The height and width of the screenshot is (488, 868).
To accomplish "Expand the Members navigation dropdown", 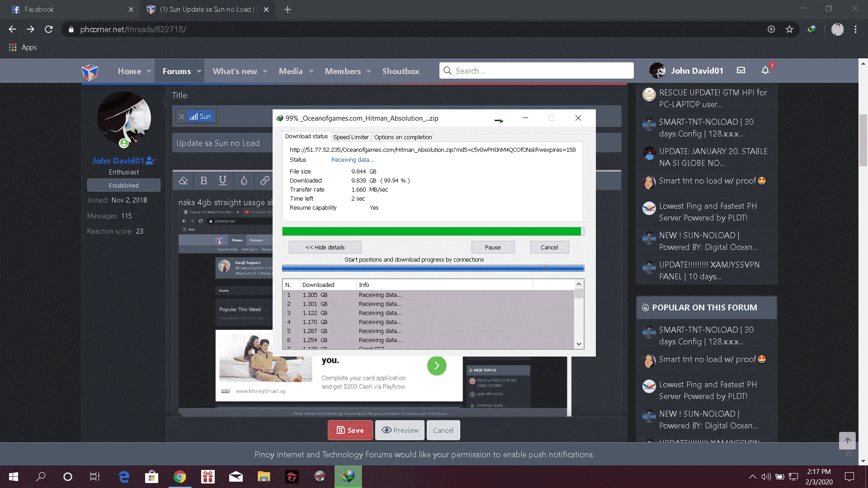I will (369, 71).
